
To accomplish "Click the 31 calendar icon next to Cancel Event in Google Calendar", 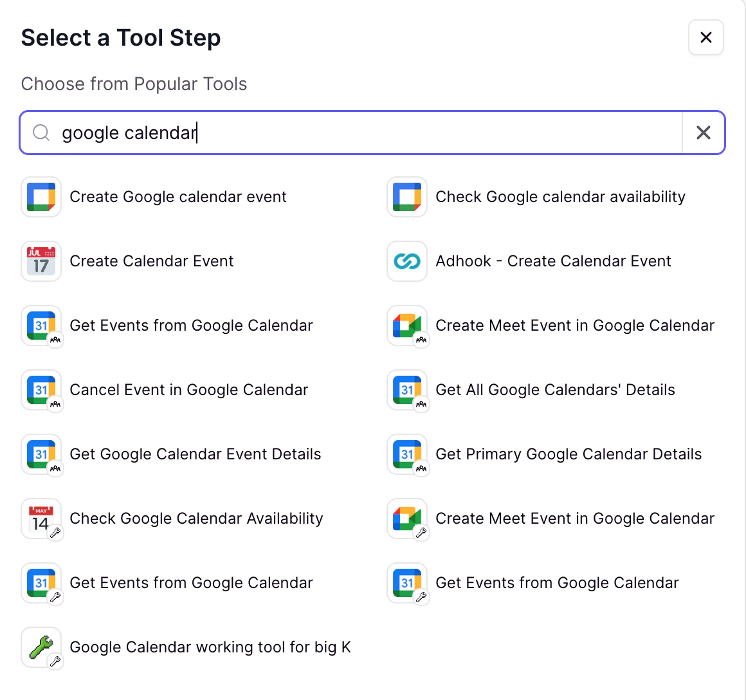I will click(41, 390).
